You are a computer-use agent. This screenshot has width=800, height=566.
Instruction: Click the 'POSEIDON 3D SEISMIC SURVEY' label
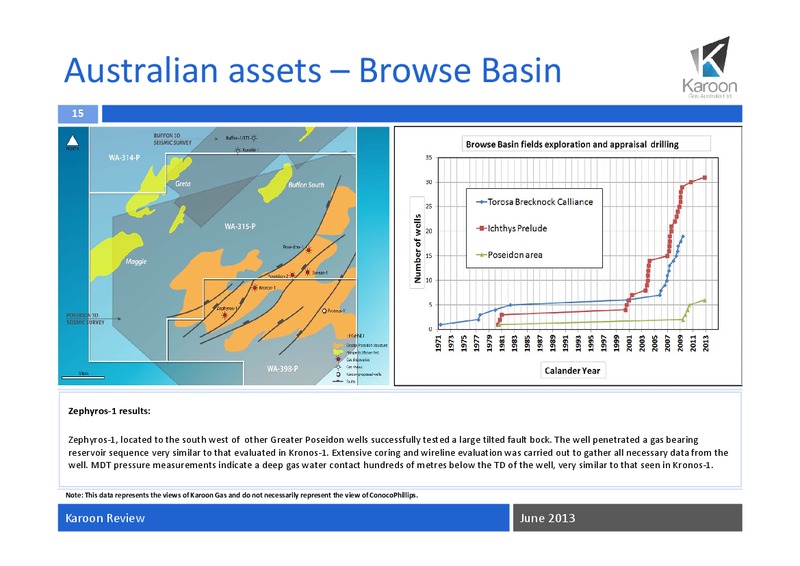tap(85, 319)
